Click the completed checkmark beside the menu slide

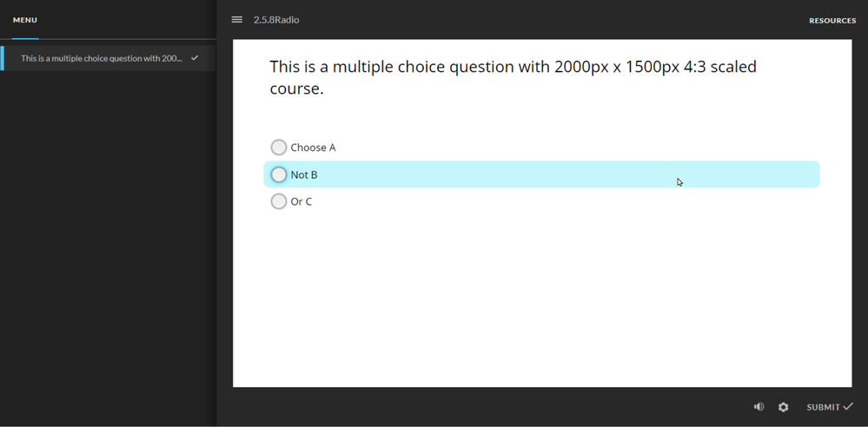click(195, 58)
